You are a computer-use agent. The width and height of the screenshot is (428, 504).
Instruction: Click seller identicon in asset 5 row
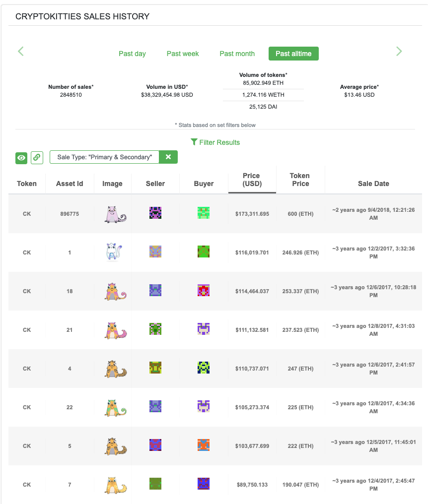pyautogui.click(x=155, y=445)
